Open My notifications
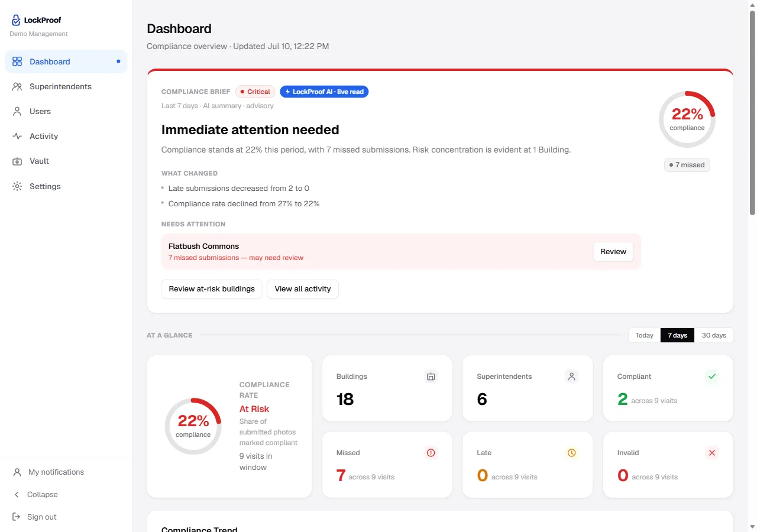Image resolution: width=757 pixels, height=532 pixels. 66,472
